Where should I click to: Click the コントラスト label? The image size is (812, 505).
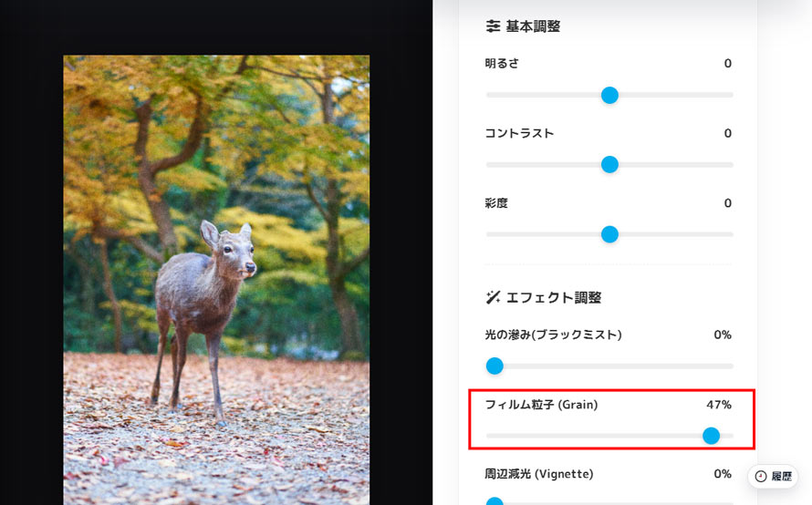[x=519, y=133]
